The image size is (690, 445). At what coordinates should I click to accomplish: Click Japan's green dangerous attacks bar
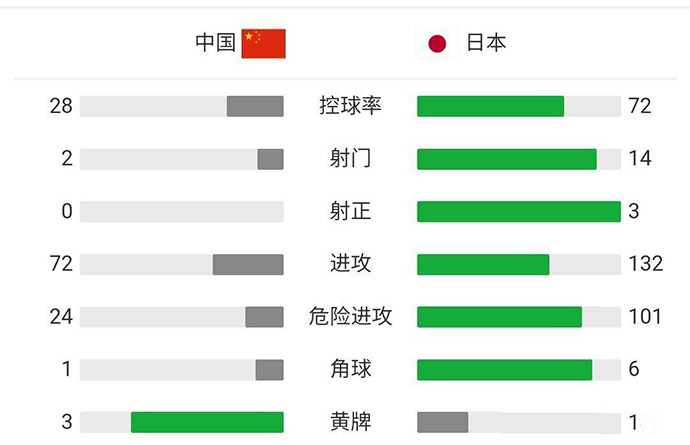click(x=499, y=317)
